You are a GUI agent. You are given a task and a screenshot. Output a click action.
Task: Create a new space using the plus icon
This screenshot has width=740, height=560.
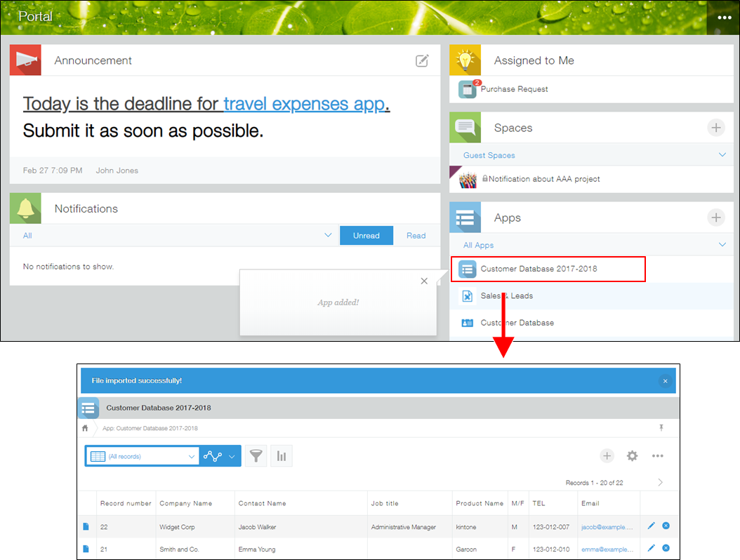point(715,128)
